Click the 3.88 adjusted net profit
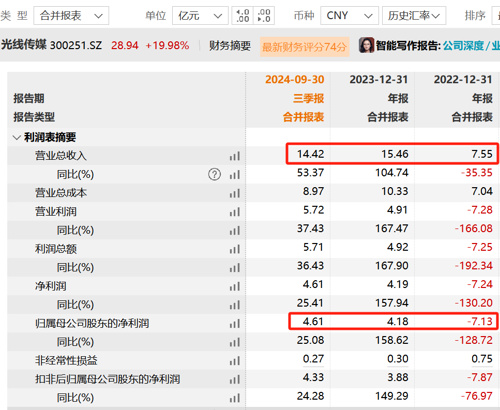 point(398,378)
